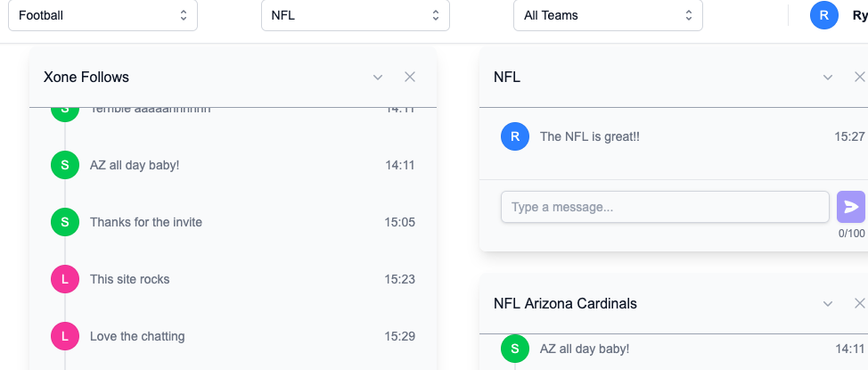Viewport: 868px width, 370px height.
Task: Open the All Teams dropdown
Action: coord(608,15)
